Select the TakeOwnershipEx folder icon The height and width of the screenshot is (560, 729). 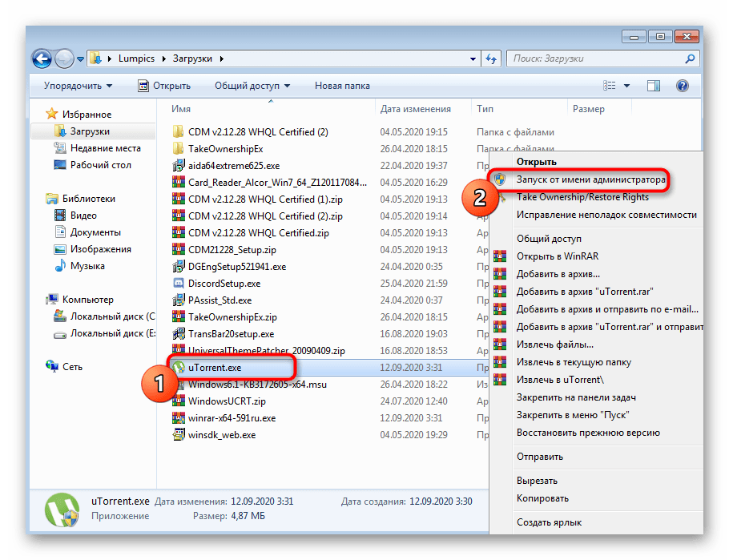178,148
